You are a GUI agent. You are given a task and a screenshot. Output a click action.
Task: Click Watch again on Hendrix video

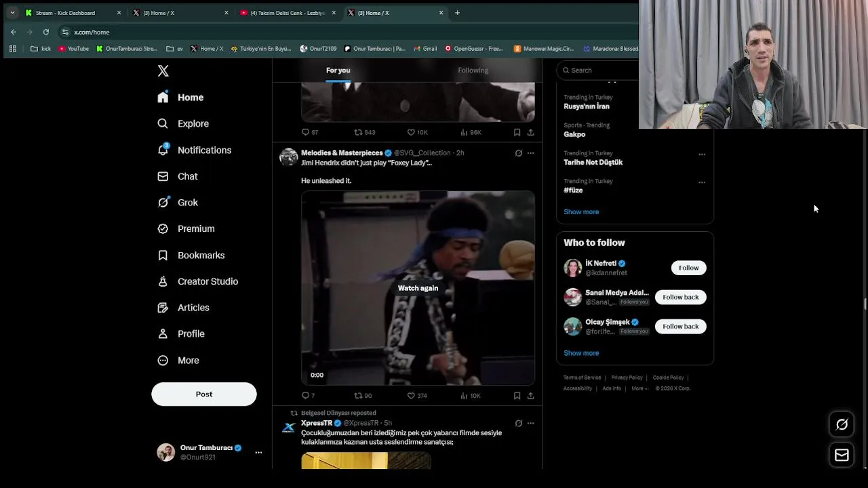(418, 288)
